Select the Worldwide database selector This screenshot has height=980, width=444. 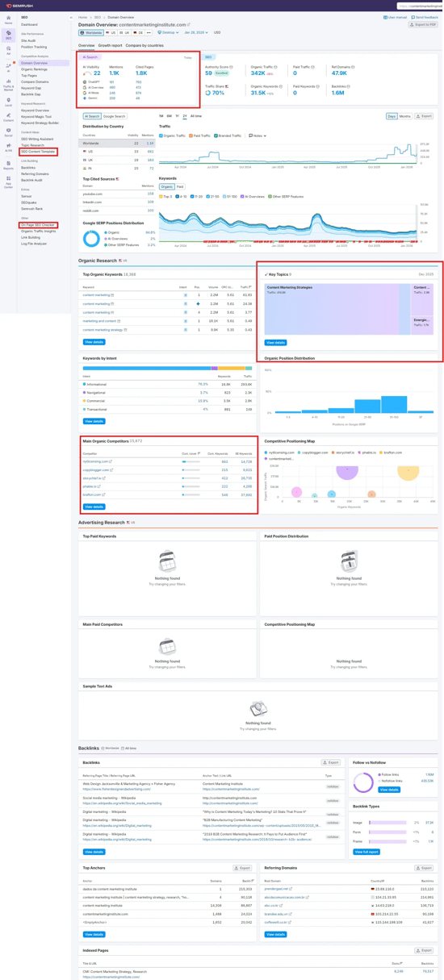point(91,33)
